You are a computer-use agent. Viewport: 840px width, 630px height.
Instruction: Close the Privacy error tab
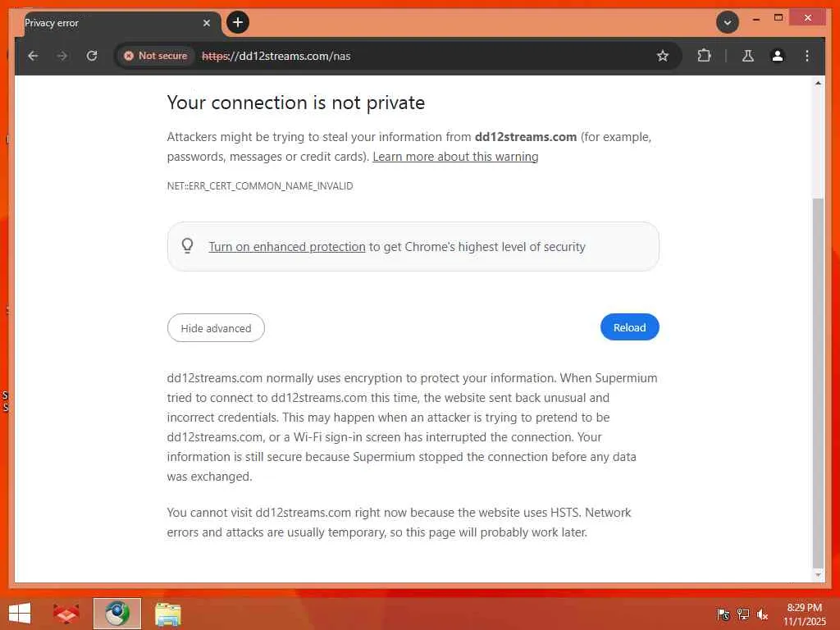pos(207,23)
